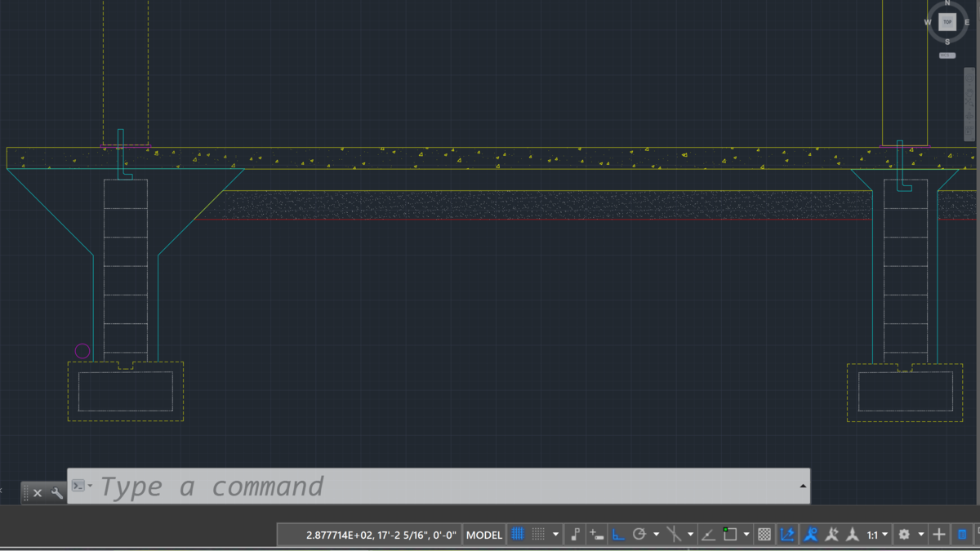Toggle annotation visibility icon
This screenshot has height=551, width=980.
[810, 535]
